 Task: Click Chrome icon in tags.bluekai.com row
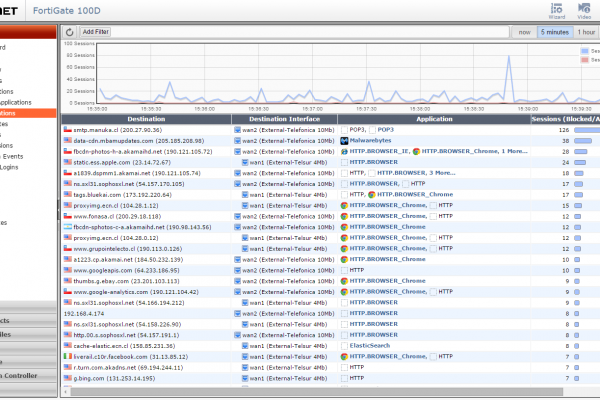coord(372,195)
